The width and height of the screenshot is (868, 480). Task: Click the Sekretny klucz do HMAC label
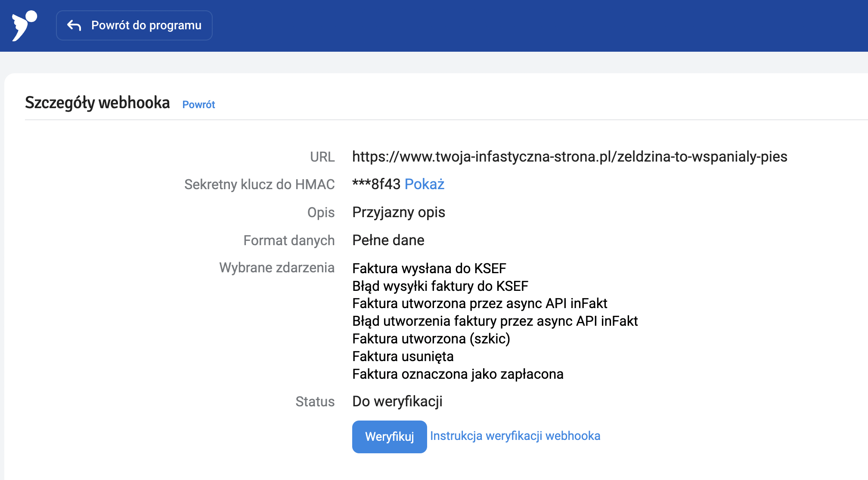(259, 184)
